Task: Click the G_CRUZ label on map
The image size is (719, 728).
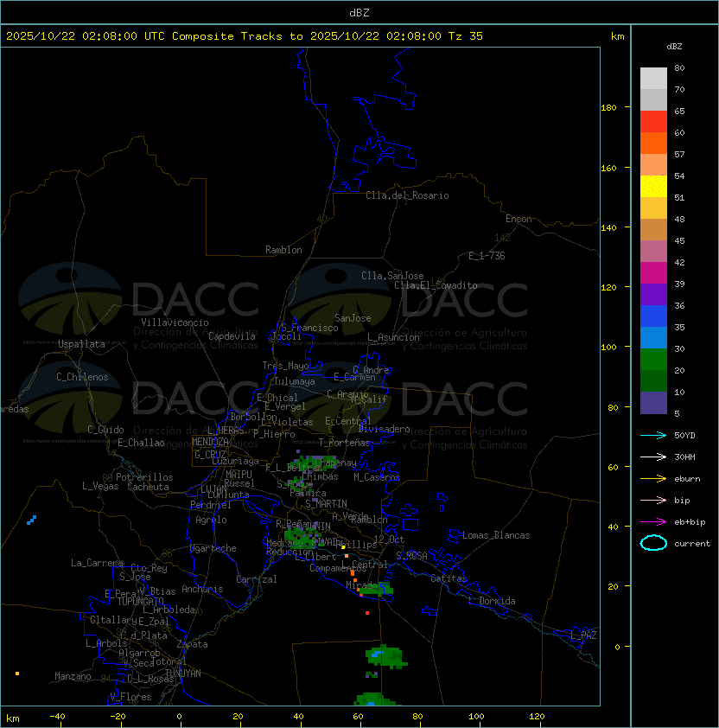Action: [210, 455]
